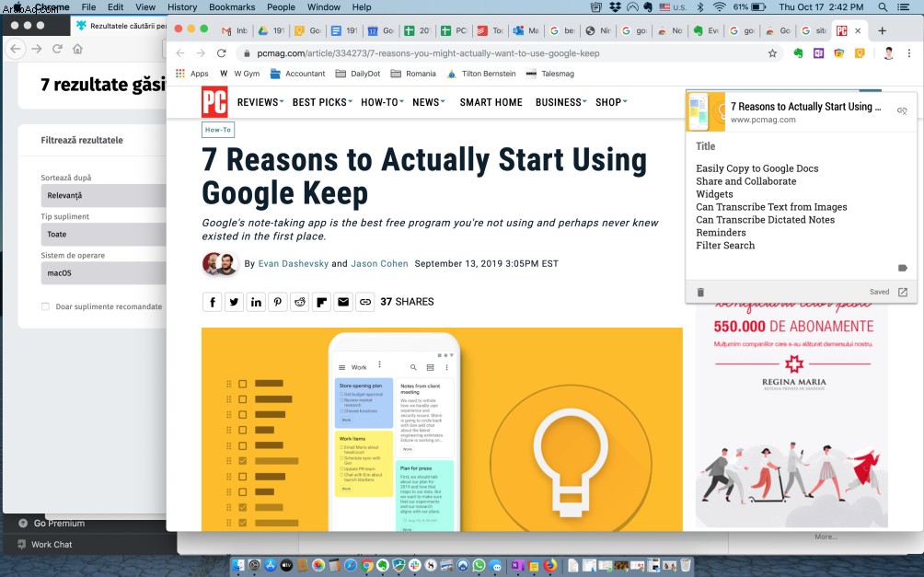Open the Chrome profile avatar
924x577 pixels.
(x=889, y=53)
